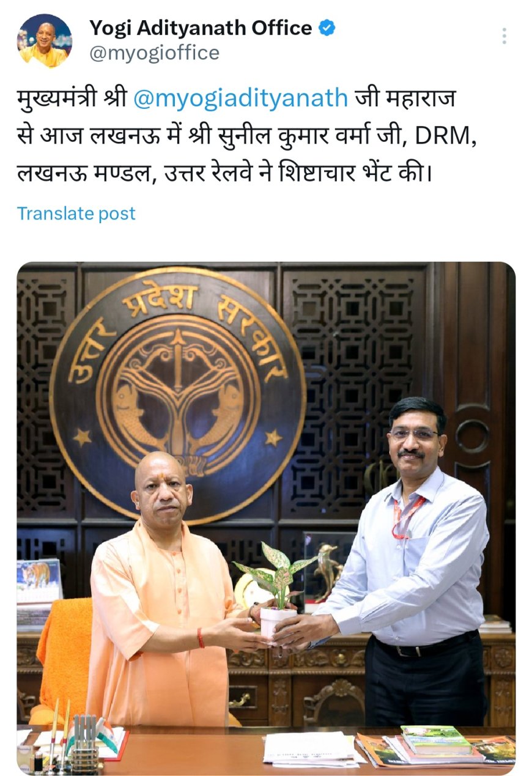Image resolution: width=532 pixels, height=776 pixels.
Task: Open the three-dot more options menu
Action: pyautogui.click(x=504, y=35)
